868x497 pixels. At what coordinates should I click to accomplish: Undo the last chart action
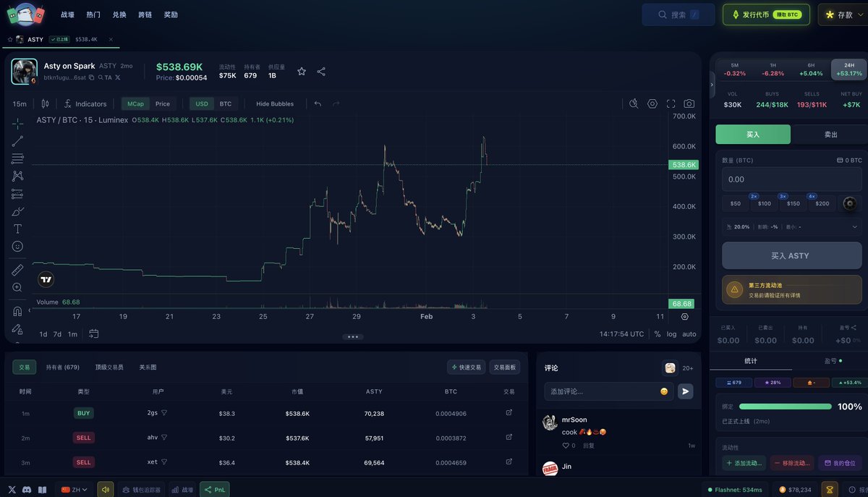[x=318, y=103]
